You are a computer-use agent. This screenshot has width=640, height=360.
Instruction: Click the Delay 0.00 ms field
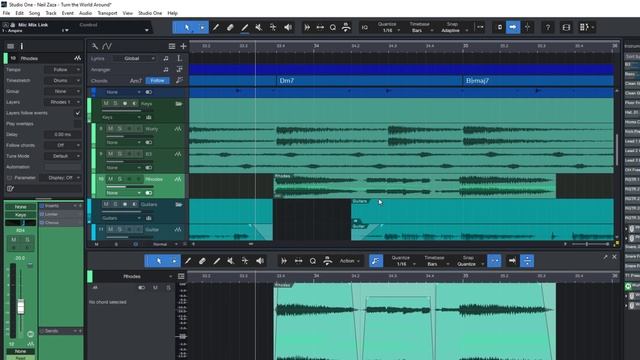coord(63,134)
